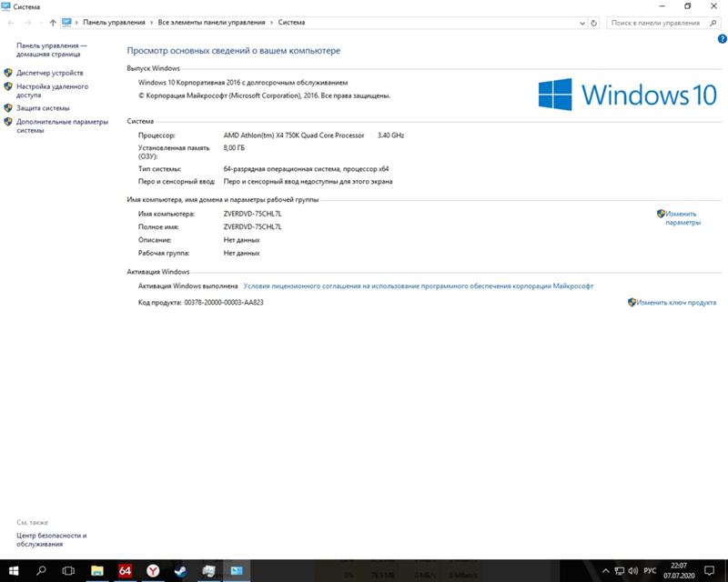Screen dimensions: 728x582
Task: Click Изменить параметры link
Action: (682, 218)
